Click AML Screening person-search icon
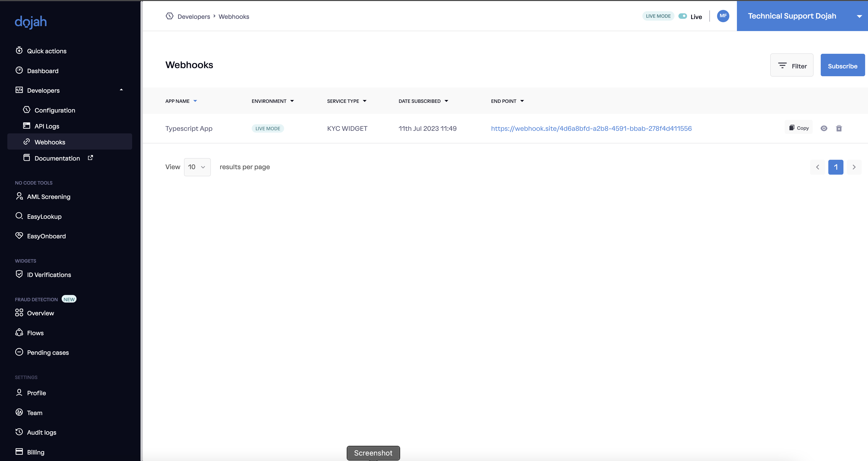 (19, 196)
